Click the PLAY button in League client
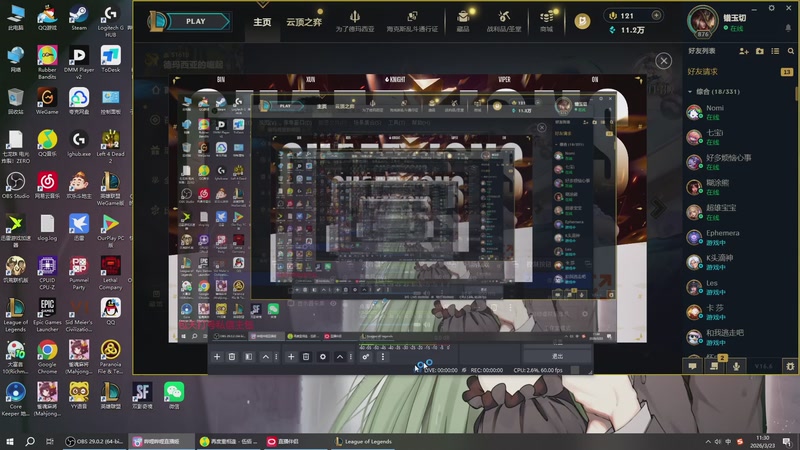Screen dimensions: 800x450 pyautogui.click(x=196, y=21)
